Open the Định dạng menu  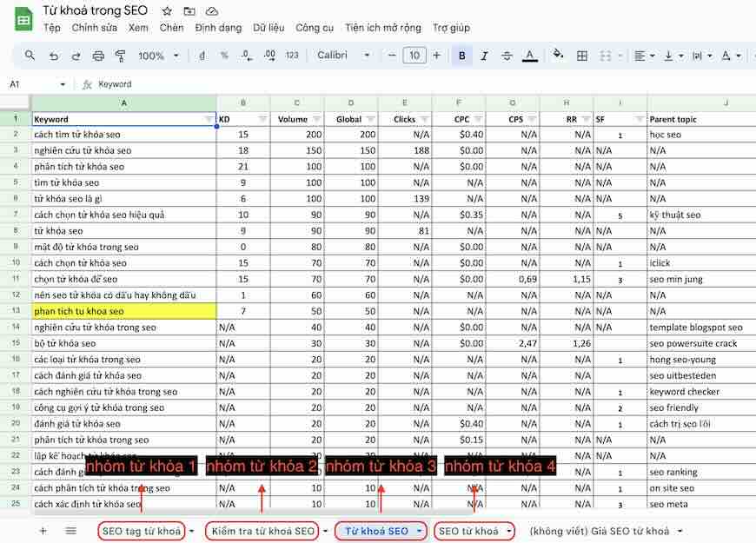218,28
